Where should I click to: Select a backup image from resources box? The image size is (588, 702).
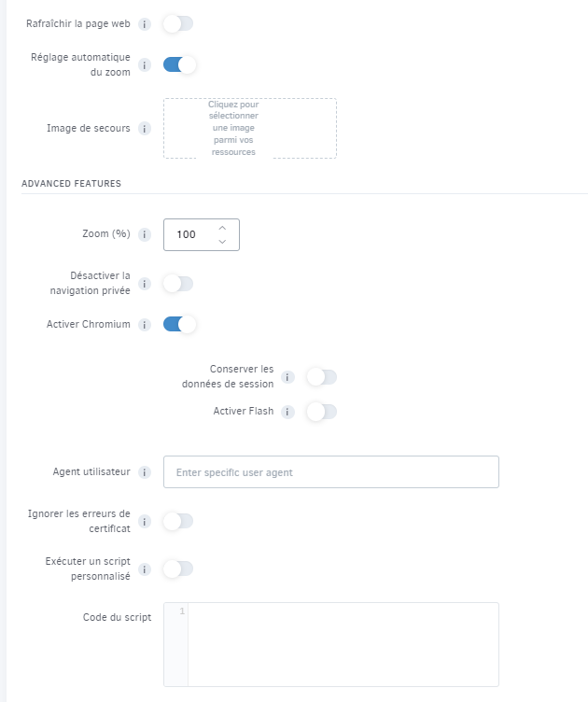[250, 128]
